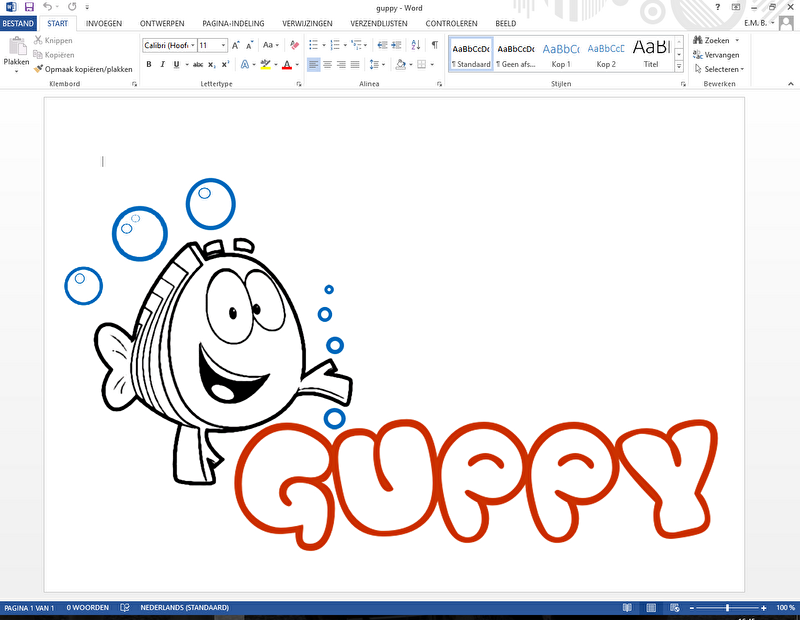Viewport: 800px width, 620px height.
Task: Apply the Titel style
Action: 651,55
